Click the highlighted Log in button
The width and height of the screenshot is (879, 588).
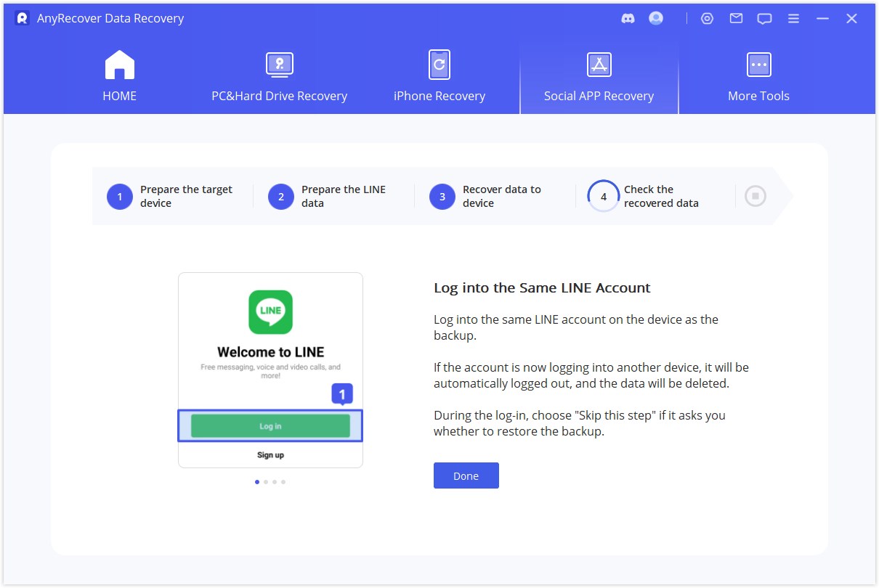click(270, 426)
